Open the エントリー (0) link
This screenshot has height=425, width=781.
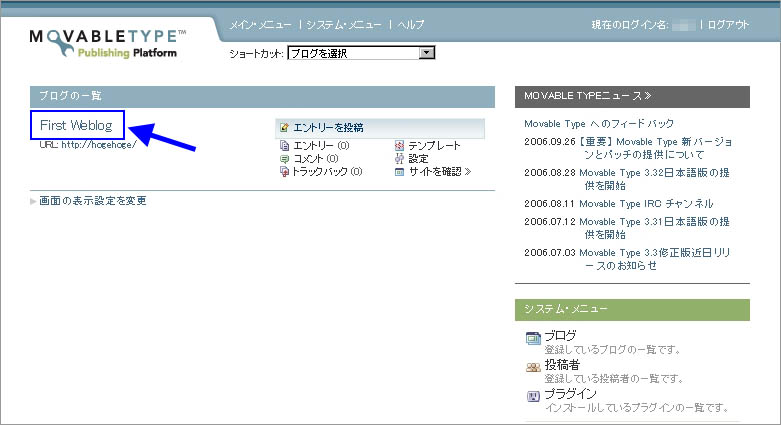321,145
